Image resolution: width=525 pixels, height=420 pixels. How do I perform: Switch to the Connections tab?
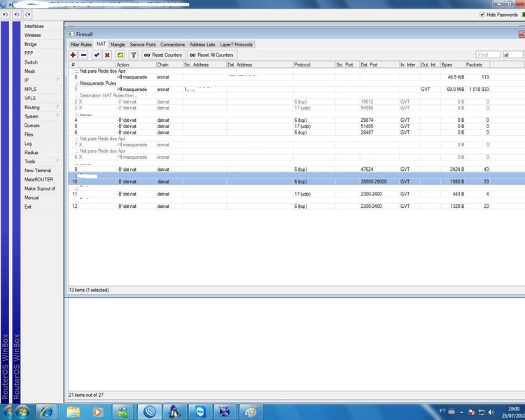[172, 45]
